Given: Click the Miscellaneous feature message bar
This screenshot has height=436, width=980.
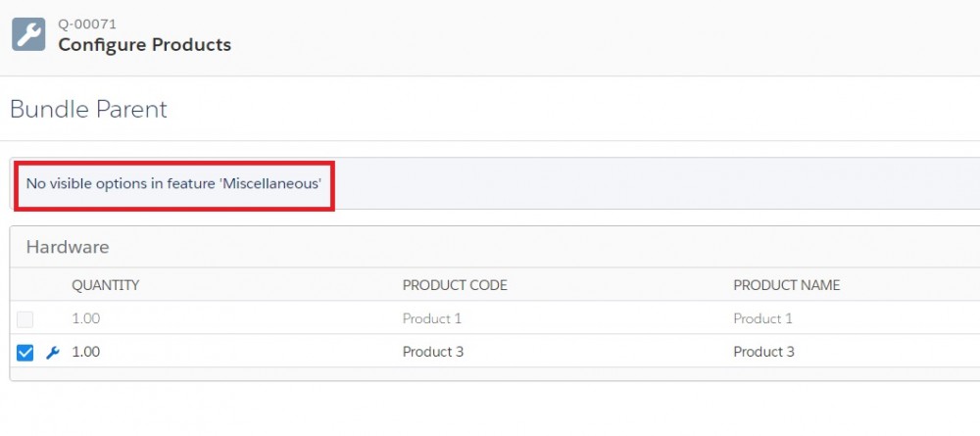Looking at the screenshot, I should [x=495, y=183].
